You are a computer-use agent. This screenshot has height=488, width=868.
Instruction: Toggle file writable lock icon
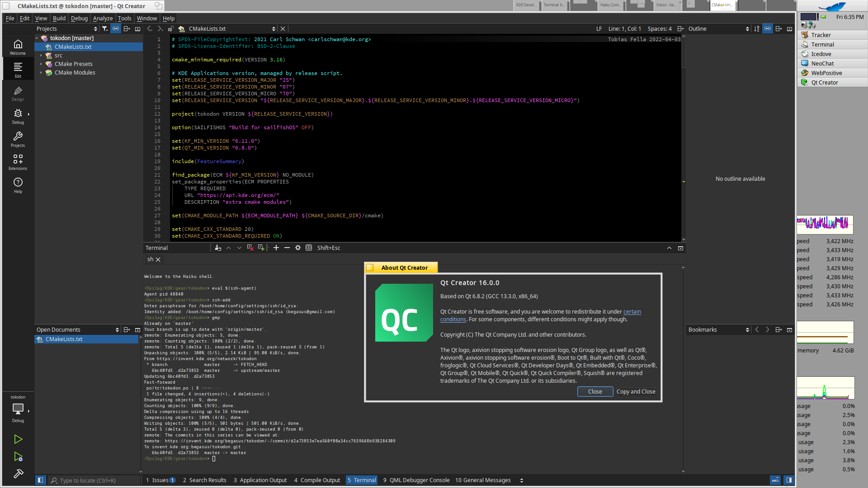pyautogui.click(x=171, y=28)
